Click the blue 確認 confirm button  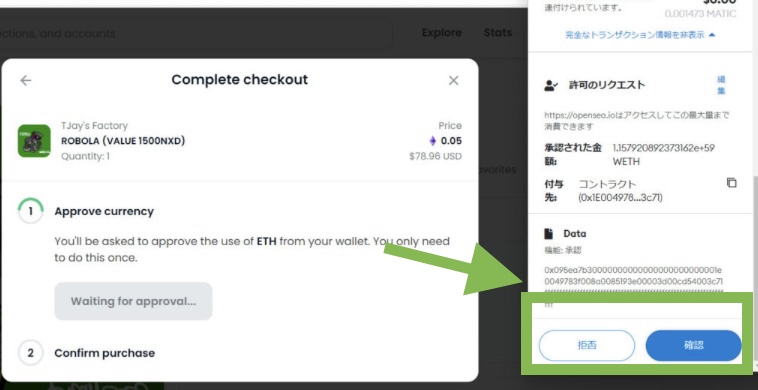[x=693, y=346]
